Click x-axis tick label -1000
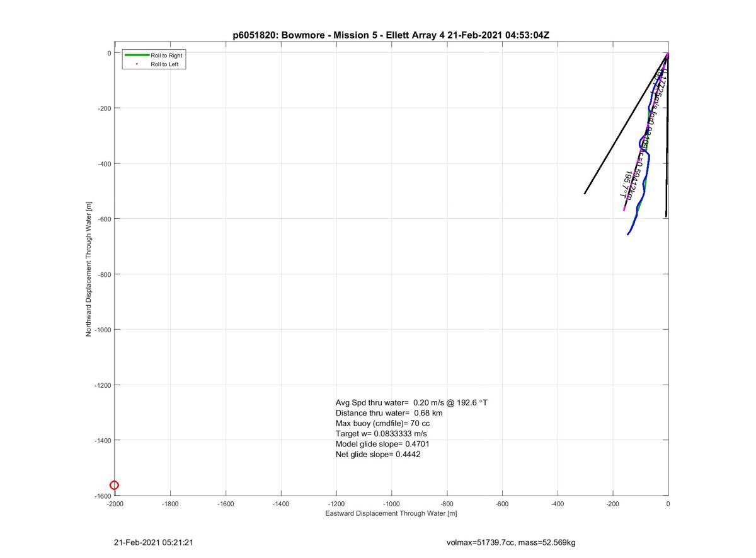The width and height of the screenshot is (756, 558). pyautogui.click(x=392, y=504)
